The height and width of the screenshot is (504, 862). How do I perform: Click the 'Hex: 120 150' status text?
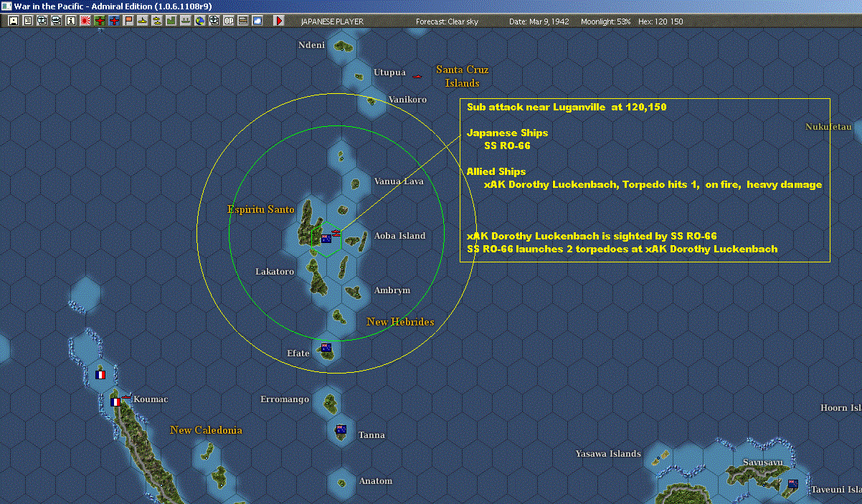click(x=660, y=22)
